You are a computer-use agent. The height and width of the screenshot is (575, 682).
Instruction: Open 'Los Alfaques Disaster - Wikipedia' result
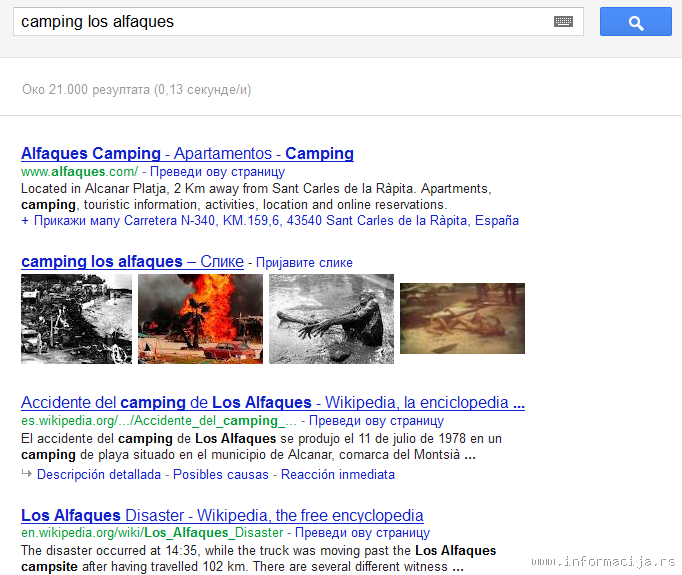222,515
